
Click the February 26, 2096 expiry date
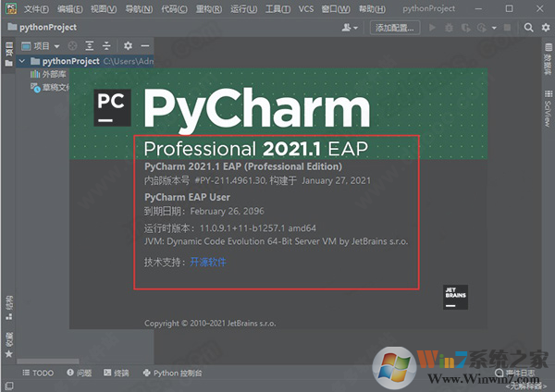[x=228, y=211]
